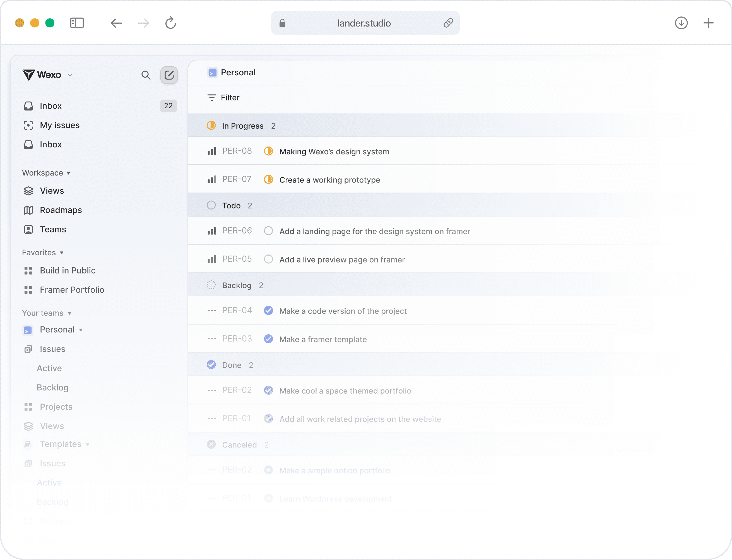732x560 pixels.
Task: Toggle the done checkmark on PER-04
Action: click(268, 311)
